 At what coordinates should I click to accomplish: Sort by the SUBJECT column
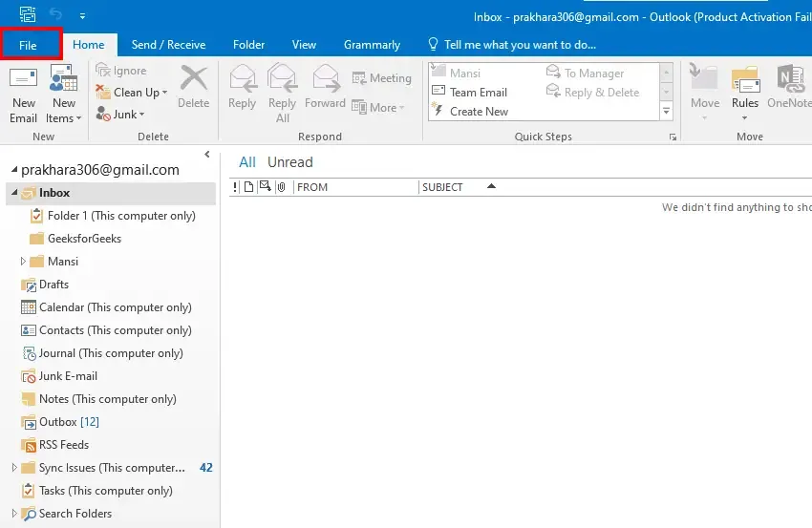coord(442,187)
